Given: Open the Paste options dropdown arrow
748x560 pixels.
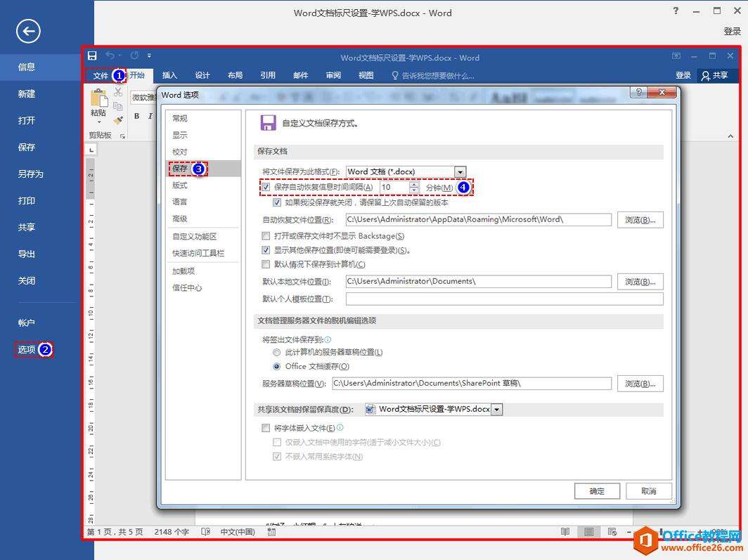Looking at the screenshot, I should 98,122.
